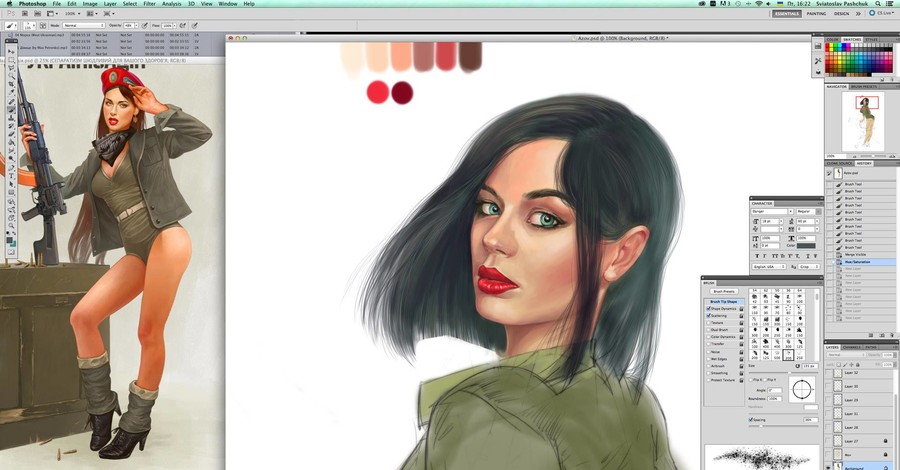Select Hue/Saturation history state
Screen dimensions: 900x470
[856, 262]
